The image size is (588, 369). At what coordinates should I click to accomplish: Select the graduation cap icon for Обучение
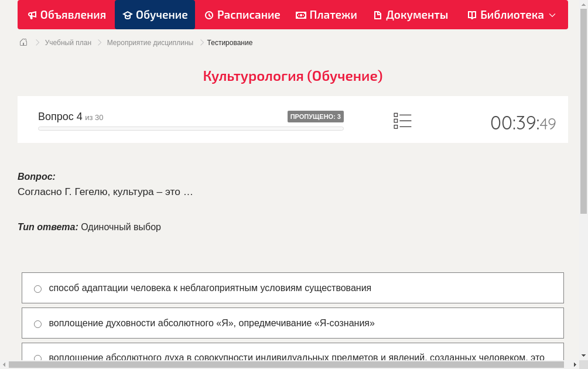pos(129,15)
